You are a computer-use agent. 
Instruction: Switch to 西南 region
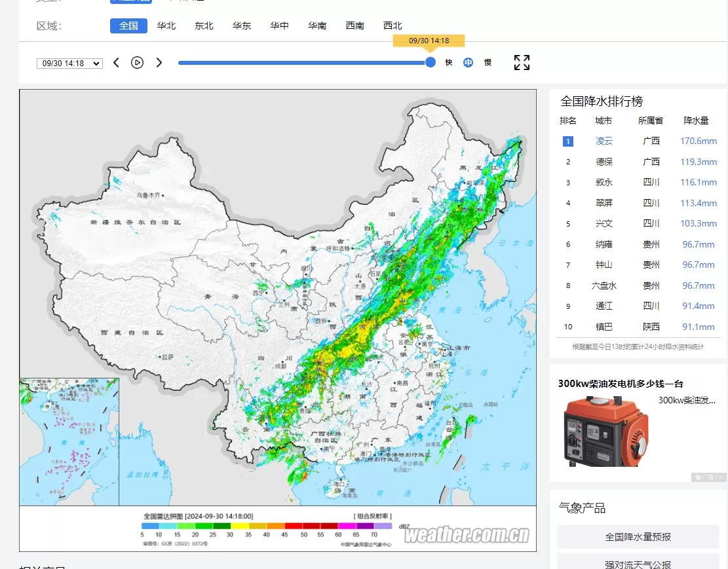pos(354,26)
